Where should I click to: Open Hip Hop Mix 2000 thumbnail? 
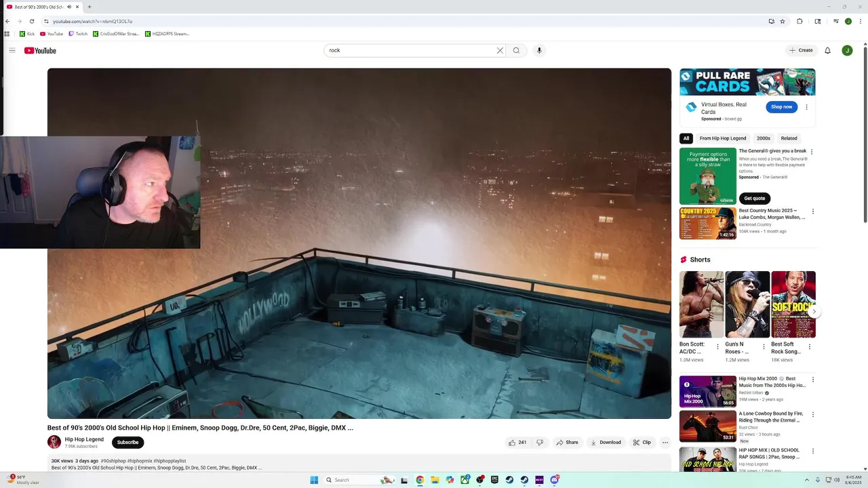click(x=708, y=392)
